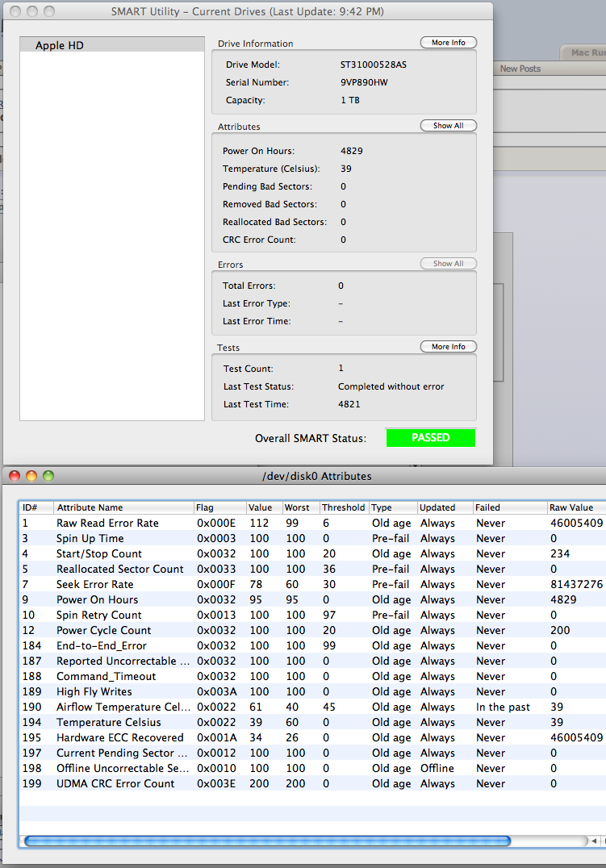Sort by the Value column header
The width and height of the screenshot is (606, 868).
(x=264, y=507)
